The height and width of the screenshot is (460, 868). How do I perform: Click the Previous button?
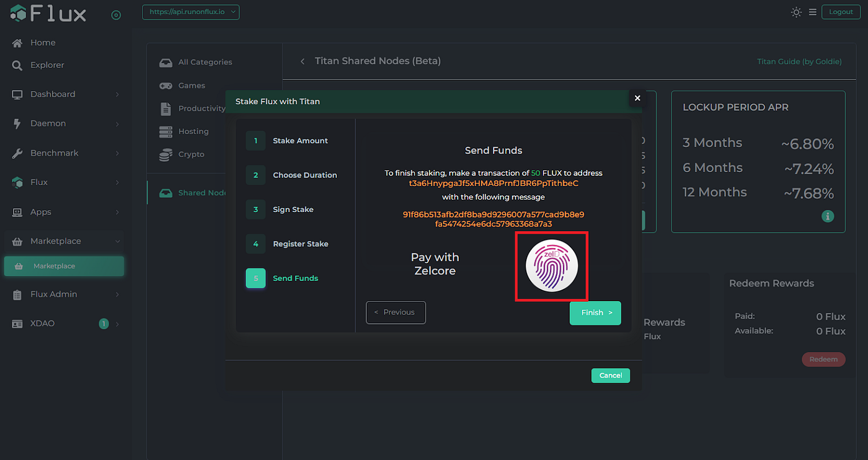click(x=396, y=312)
